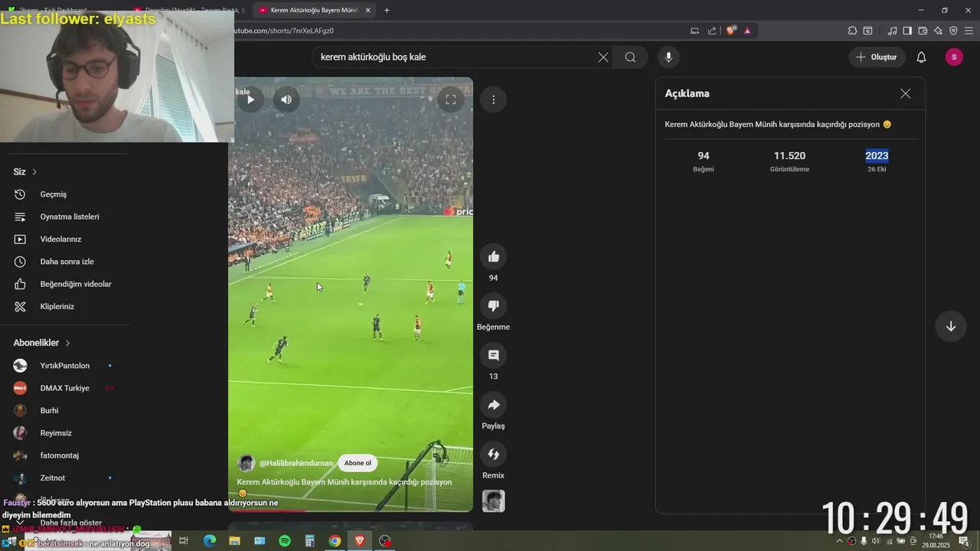
Task: Open the Brave hamburger main menu
Action: tap(969, 31)
